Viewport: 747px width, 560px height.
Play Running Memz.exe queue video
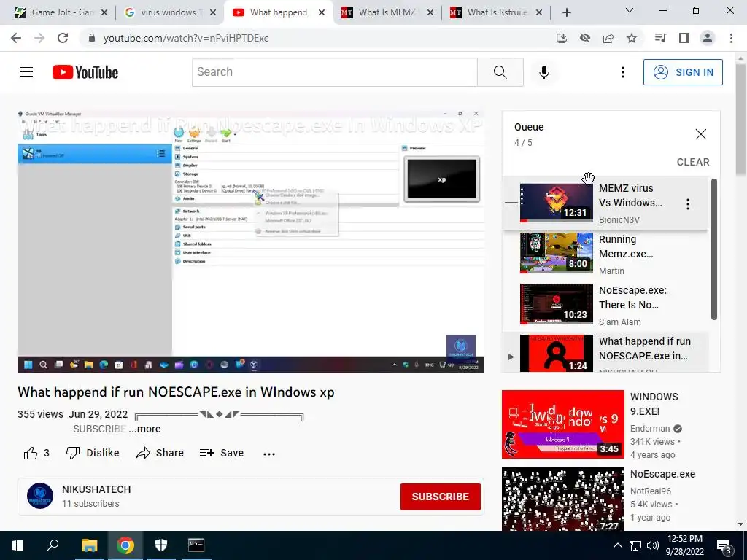click(x=605, y=254)
